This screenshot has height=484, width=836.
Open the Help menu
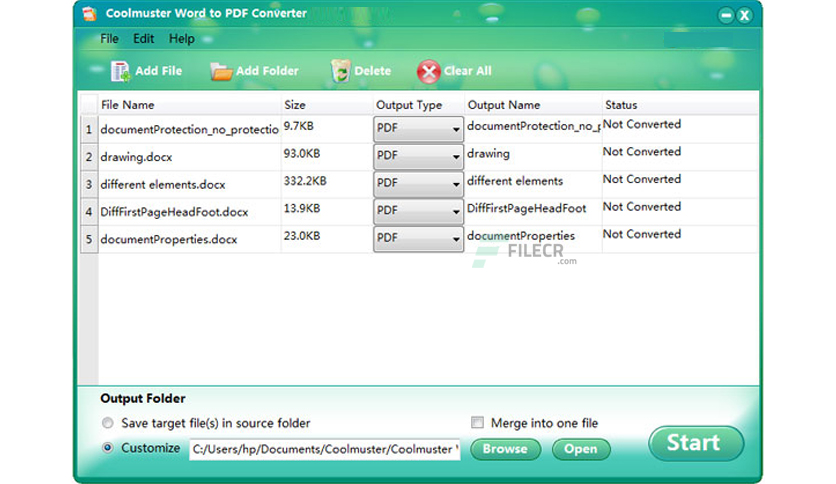pos(182,39)
